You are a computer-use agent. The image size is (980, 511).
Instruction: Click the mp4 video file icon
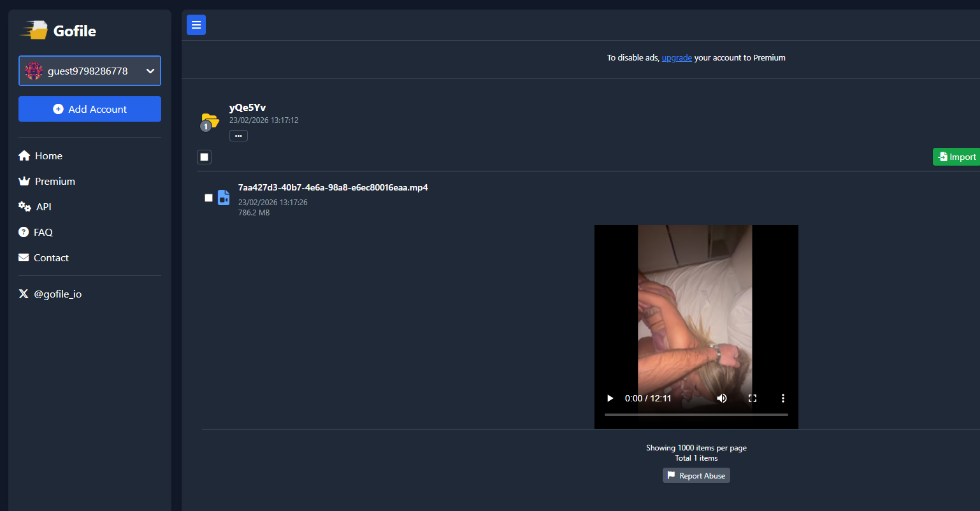[224, 198]
